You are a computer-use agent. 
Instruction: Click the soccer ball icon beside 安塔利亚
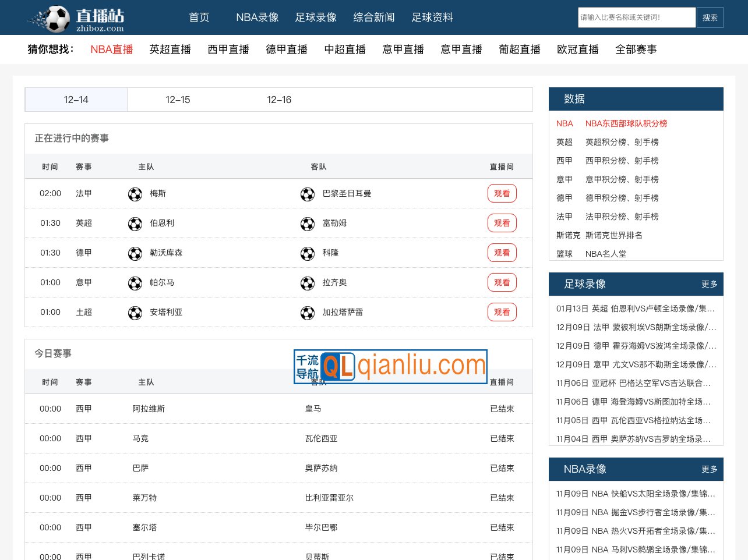pyautogui.click(x=135, y=313)
